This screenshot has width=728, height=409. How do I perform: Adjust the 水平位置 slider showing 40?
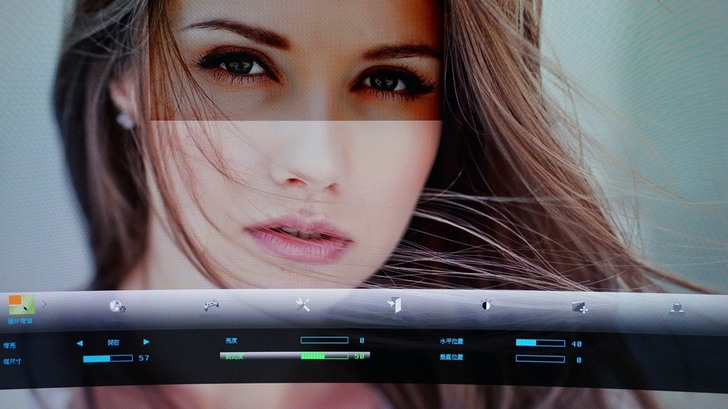[540, 343]
